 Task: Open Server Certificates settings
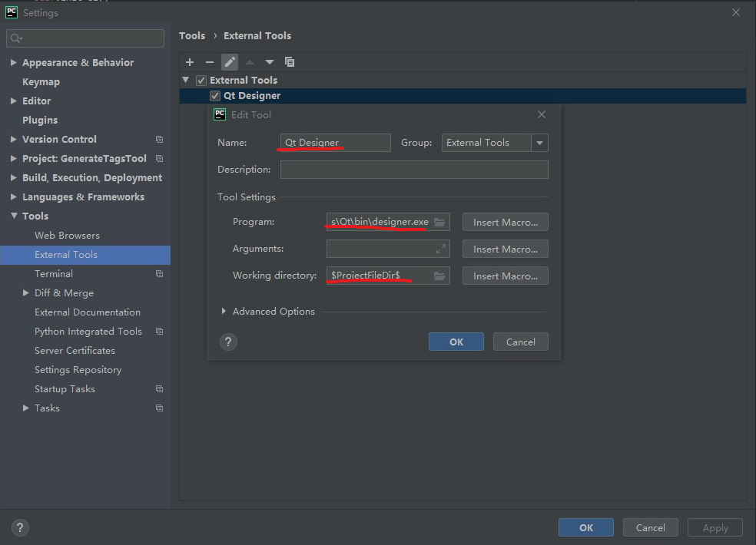[x=75, y=350]
